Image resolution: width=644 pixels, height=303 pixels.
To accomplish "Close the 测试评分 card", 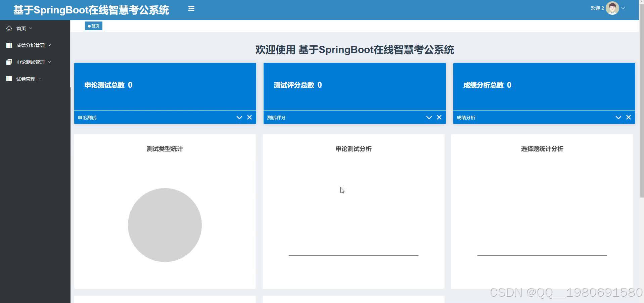I will tap(439, 117).
